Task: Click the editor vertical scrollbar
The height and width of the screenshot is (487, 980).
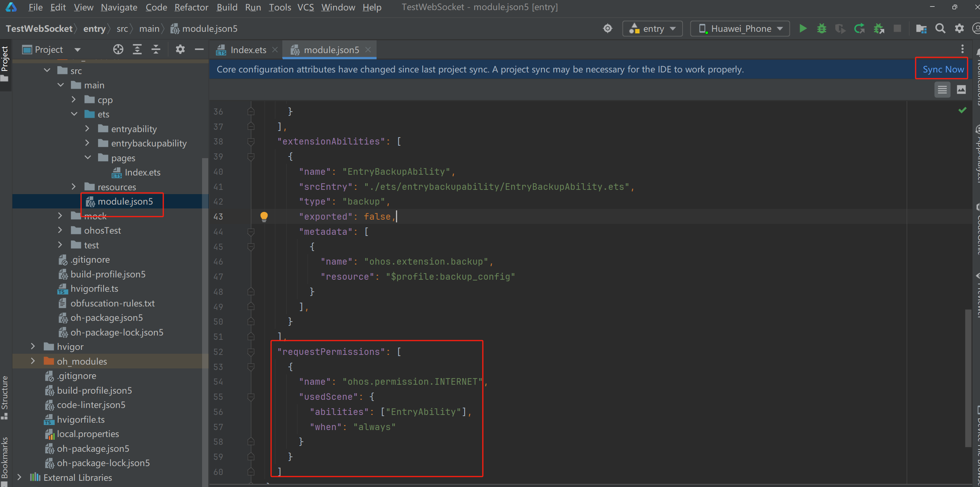Action: (968, 378)
